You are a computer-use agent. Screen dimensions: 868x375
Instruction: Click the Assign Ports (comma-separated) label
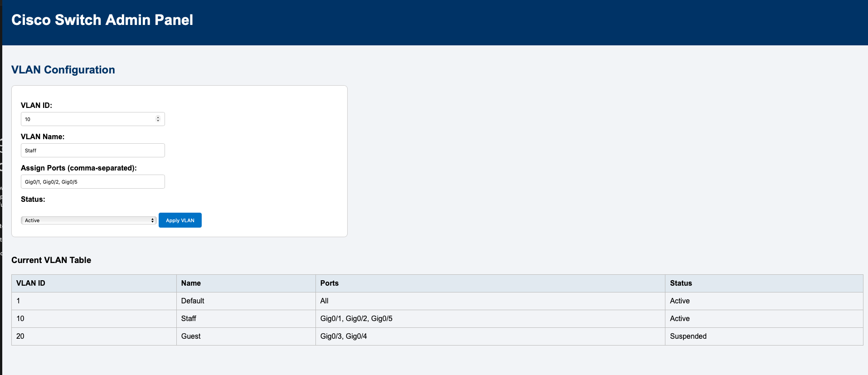79,168
